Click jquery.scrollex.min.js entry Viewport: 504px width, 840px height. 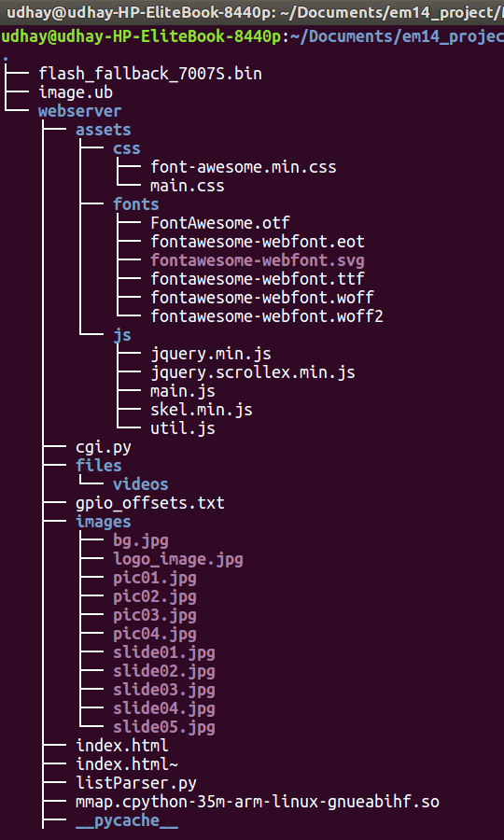(253, 372)
